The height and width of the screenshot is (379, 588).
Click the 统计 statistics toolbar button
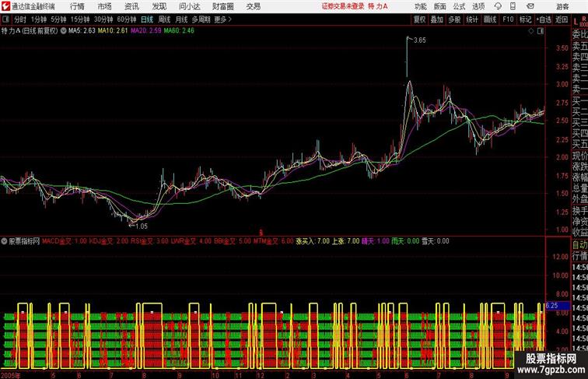click(x=472, y=19)
